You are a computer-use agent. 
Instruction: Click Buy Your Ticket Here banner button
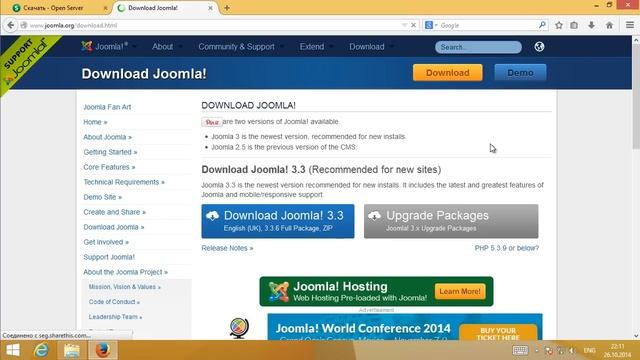(x=498, y=333)
